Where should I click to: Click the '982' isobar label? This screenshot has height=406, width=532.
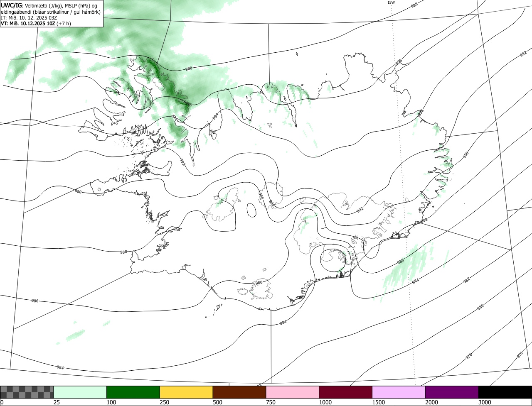pos(466,281)
